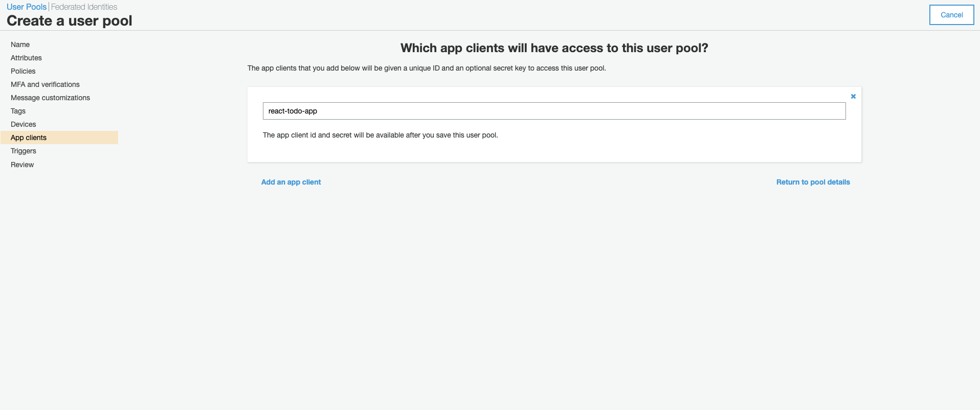This screenshot has width=980, height=410.
Task: Click the client id and secret notice text
Action: click(x=380, y=135)
